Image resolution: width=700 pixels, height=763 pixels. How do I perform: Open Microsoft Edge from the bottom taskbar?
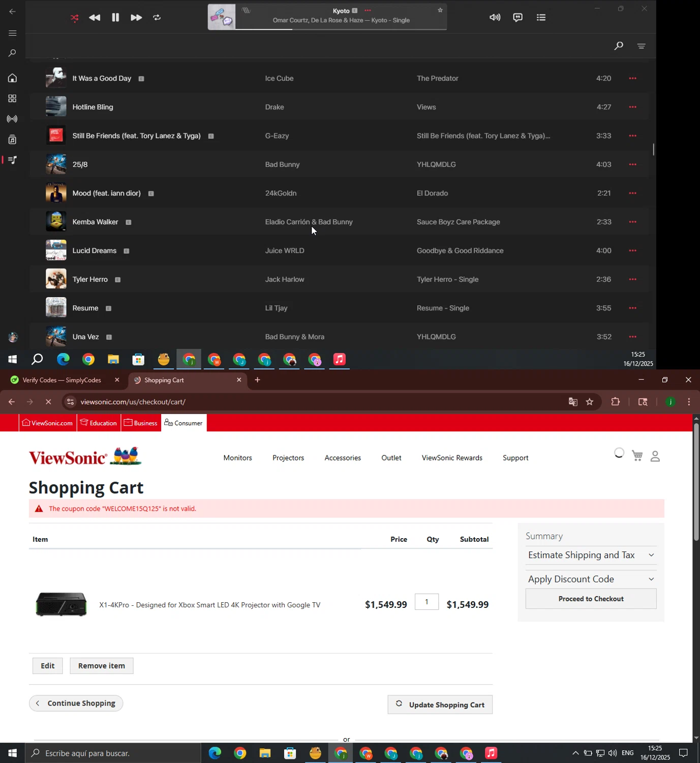point(215,753)
